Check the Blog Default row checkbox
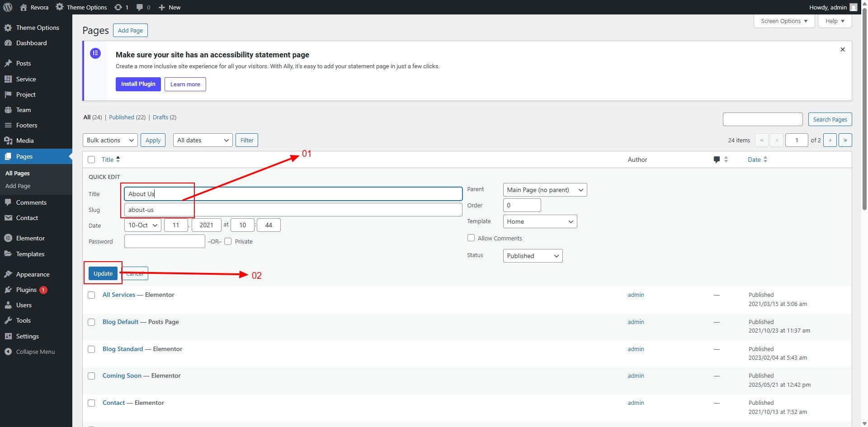Viewport: 868px width, 427px height. click(91, 322)
